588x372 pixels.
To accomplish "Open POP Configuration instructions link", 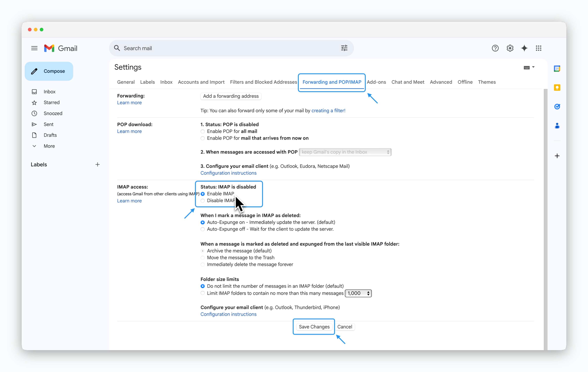I will [228, 173].
